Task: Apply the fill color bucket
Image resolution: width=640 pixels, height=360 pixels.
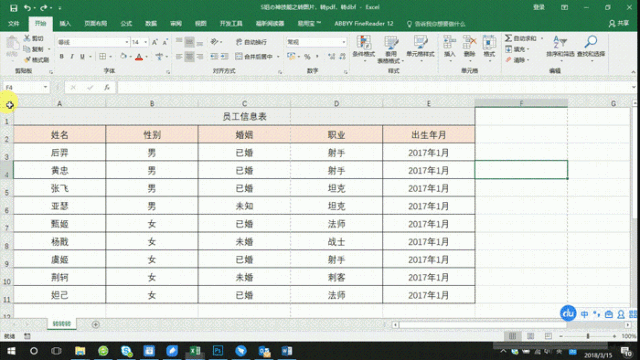Action: coord(123,56)
